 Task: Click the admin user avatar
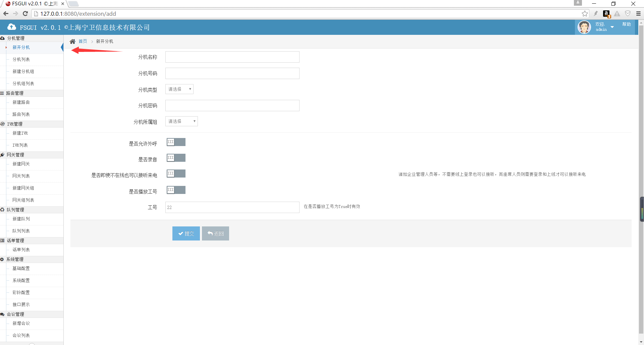pos(584,27)
